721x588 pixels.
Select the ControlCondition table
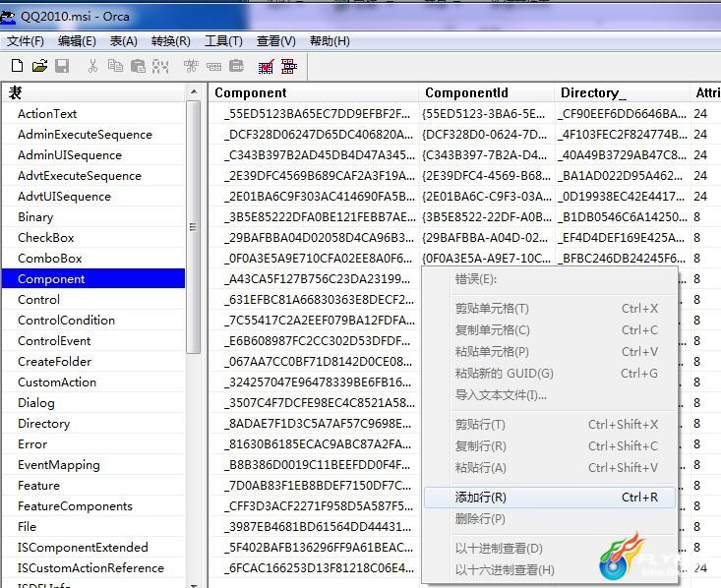94,320
